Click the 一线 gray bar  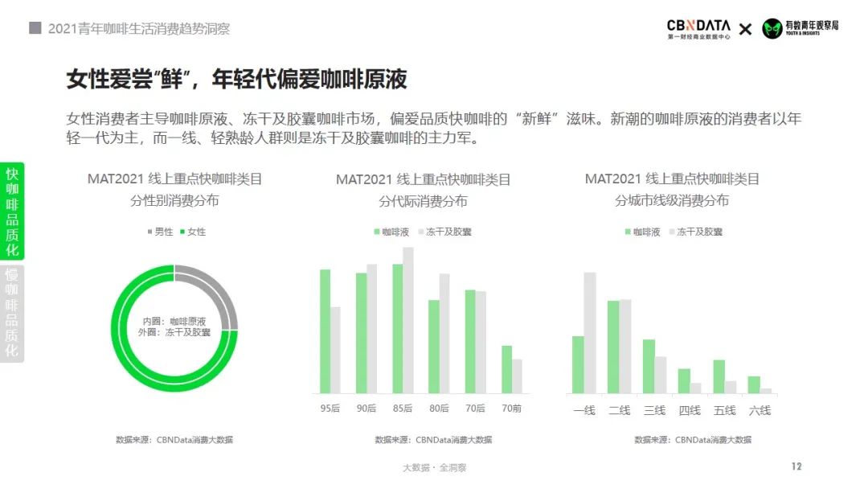[x=590, y=333]
